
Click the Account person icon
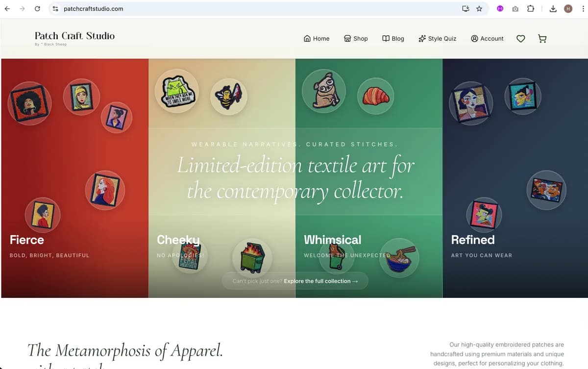[x=474, y=38]
